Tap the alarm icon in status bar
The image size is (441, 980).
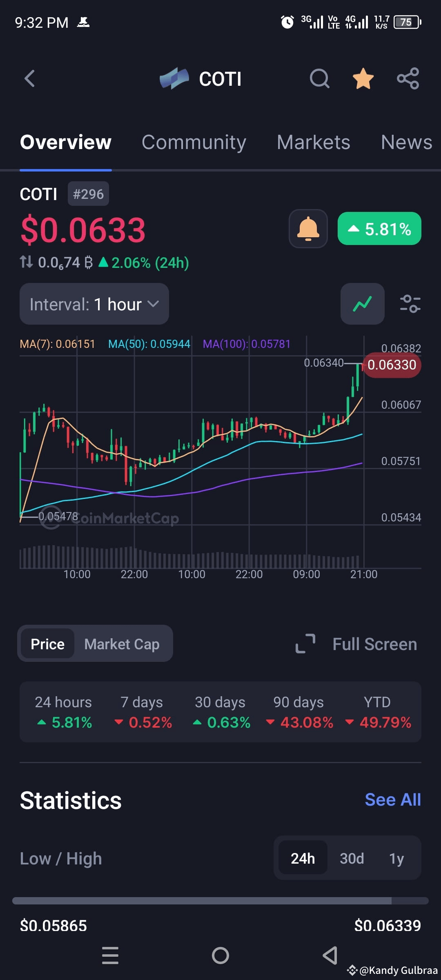(287, 22)
